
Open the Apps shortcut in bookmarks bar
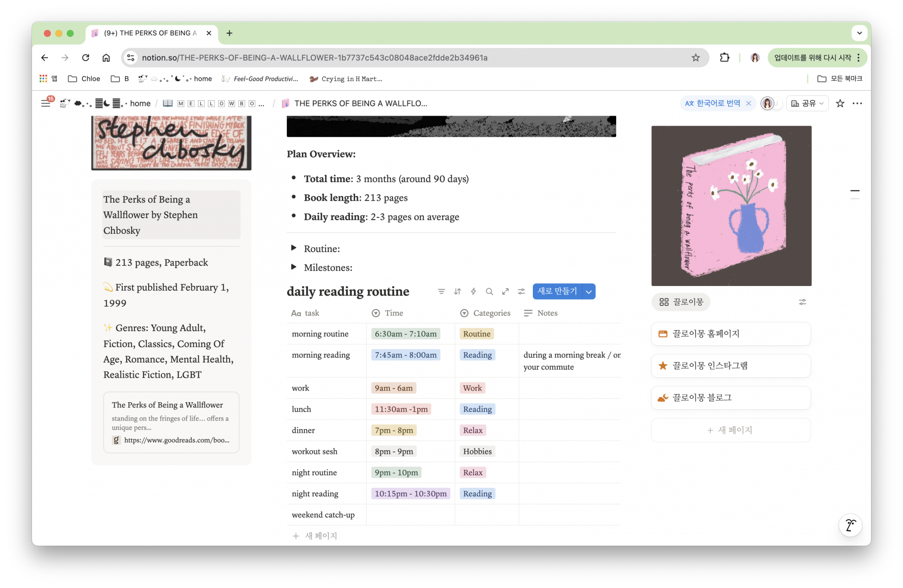[48, 79]
